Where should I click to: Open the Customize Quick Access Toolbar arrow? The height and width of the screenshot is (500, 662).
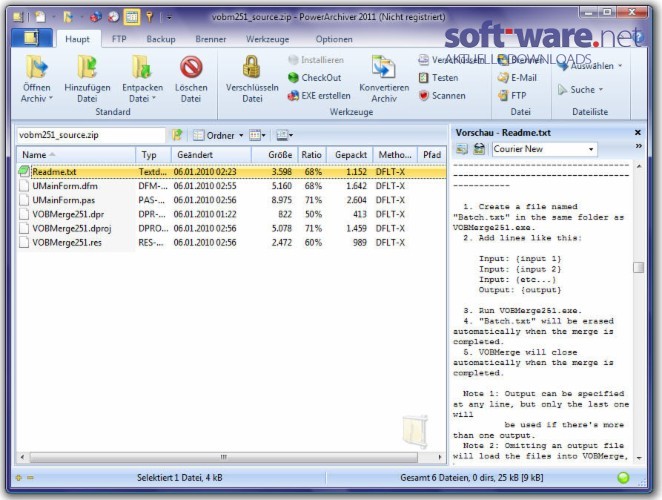(169, 17)
